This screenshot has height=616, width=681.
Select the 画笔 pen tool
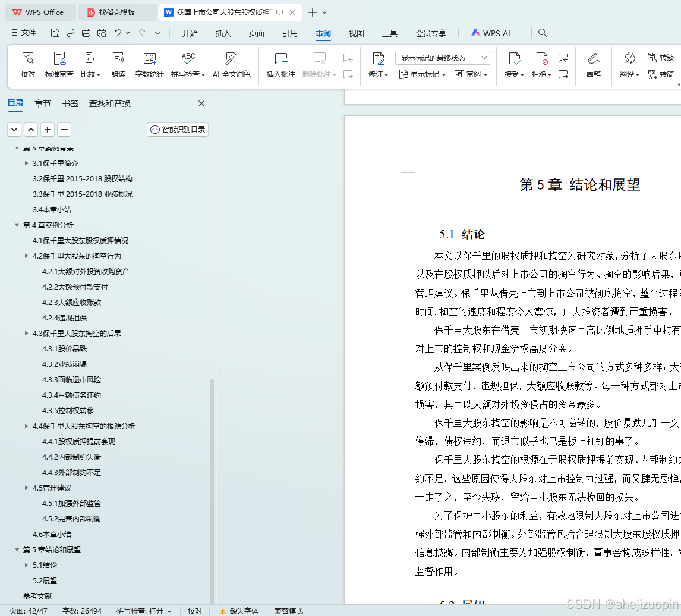click(593, 65)
